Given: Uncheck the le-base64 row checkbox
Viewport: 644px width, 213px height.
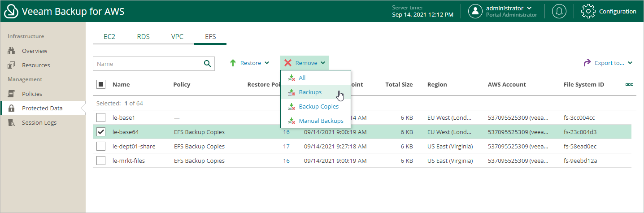Looking at the screenshot, I should [101, 132].
